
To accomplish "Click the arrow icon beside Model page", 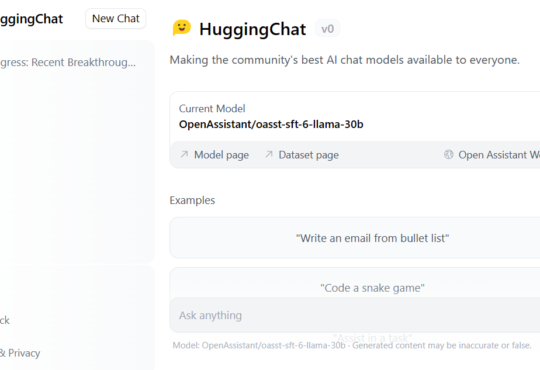I will pyautogui.click(x=184, y=154).
